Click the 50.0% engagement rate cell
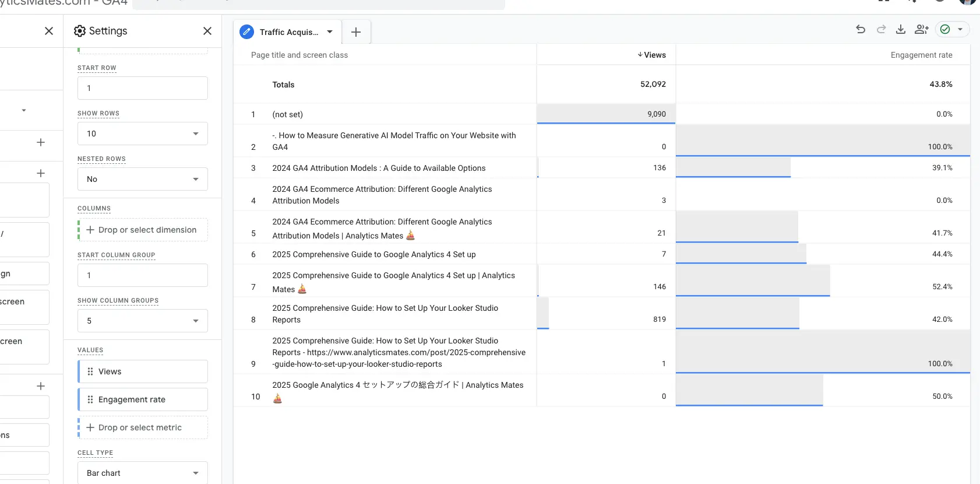Viewport: 980px width, 484px height. 823,391
